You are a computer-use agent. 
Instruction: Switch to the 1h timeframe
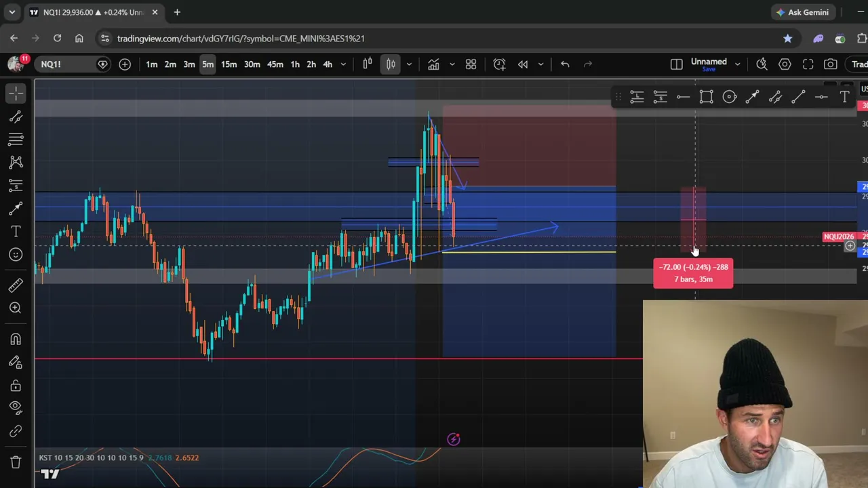coord(295,64)
